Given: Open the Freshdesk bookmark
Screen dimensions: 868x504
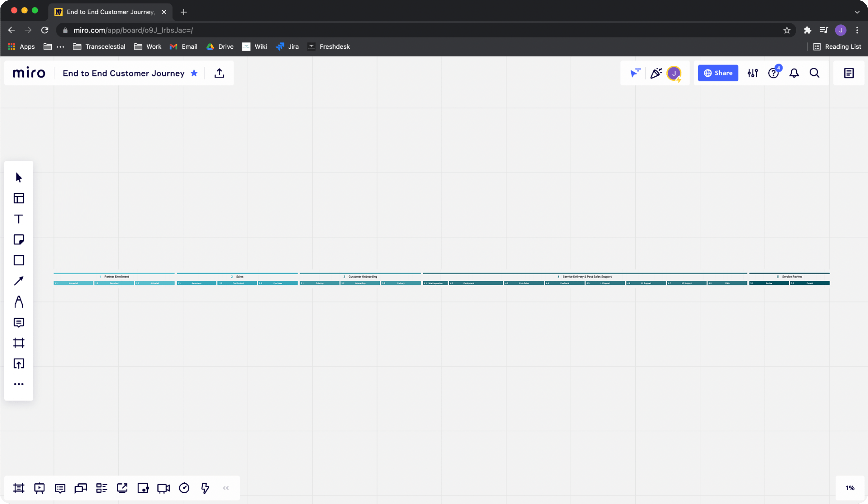Looking at the screenshot, I should 329,46.
